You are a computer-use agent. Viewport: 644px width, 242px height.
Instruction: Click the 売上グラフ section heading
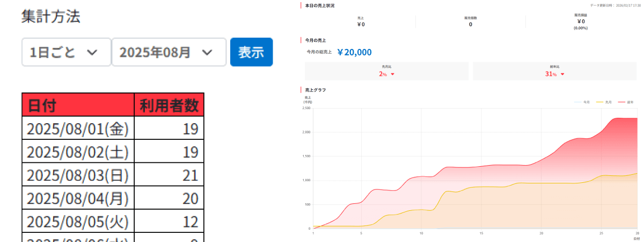(315, 90)
